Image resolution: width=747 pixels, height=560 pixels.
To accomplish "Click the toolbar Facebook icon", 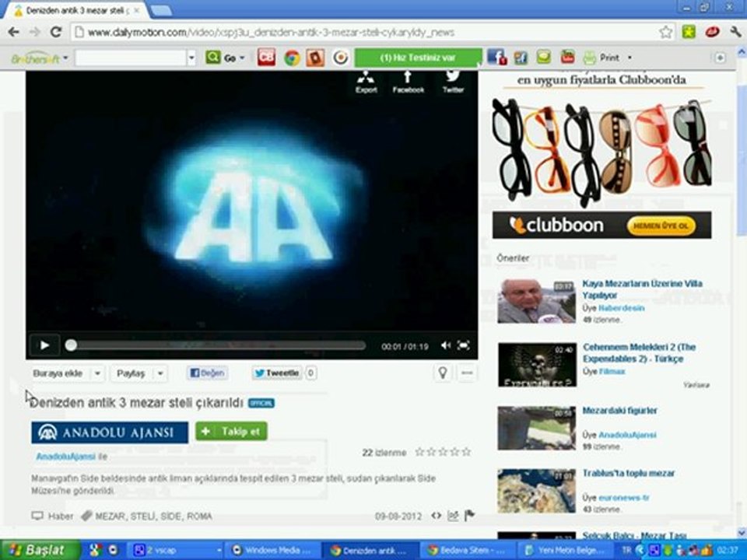I will point(496,58).
